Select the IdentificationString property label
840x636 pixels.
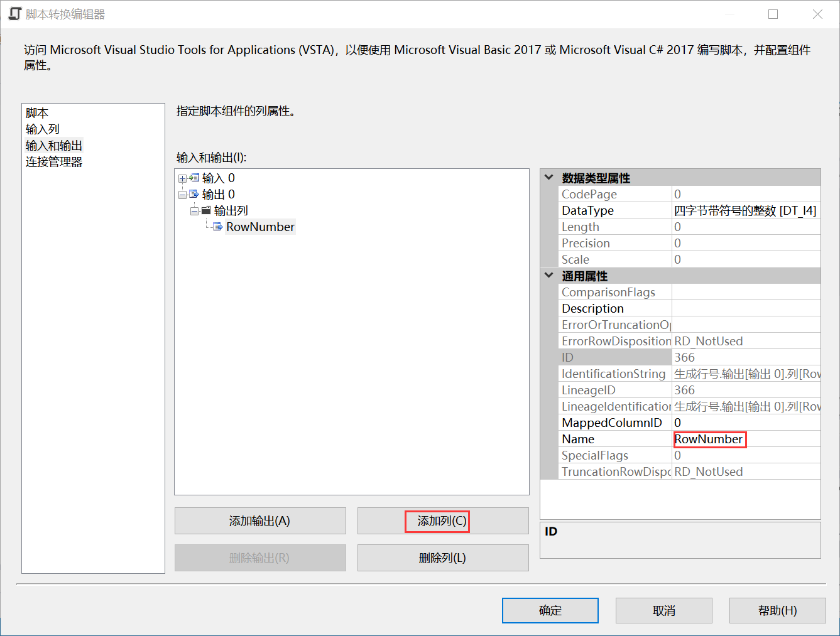615,374
